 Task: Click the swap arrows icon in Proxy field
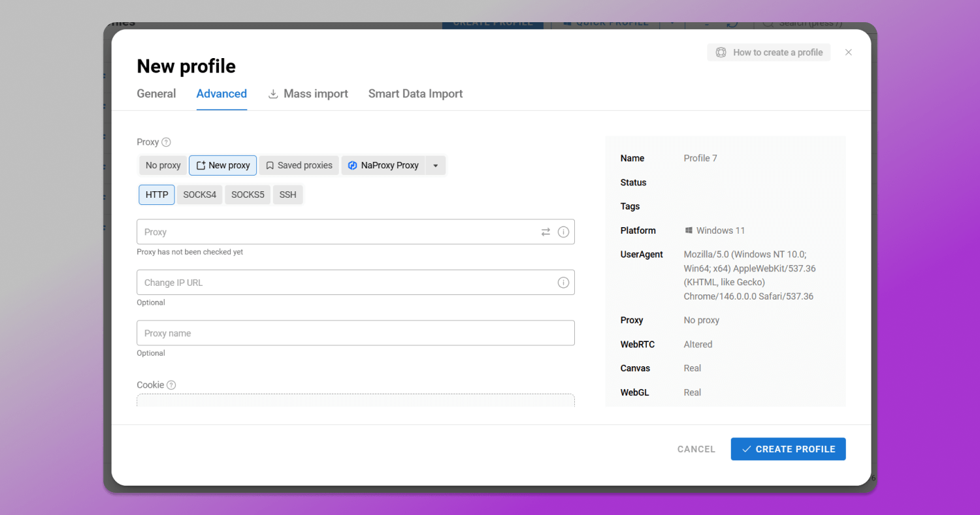coord(546,232)
